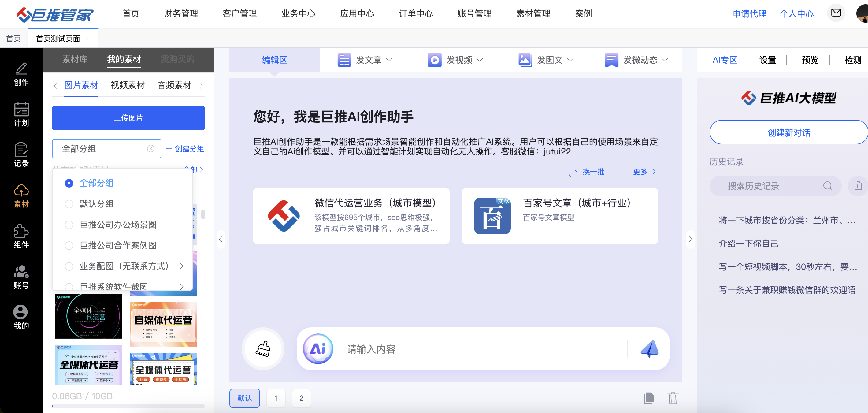The height and width of the screenshot is (413, 868).
Task: Click the 发图文 picture icon
Action: 525,60
